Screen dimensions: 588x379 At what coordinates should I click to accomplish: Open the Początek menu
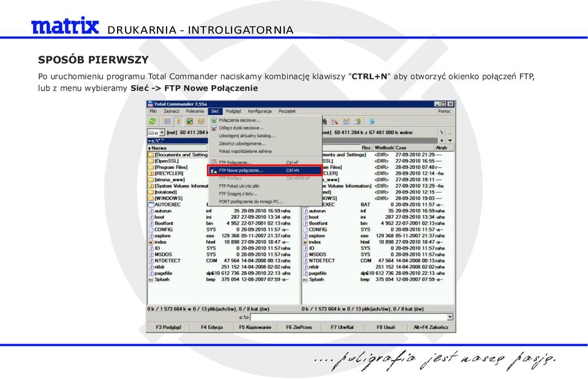[x=287, y=111]
